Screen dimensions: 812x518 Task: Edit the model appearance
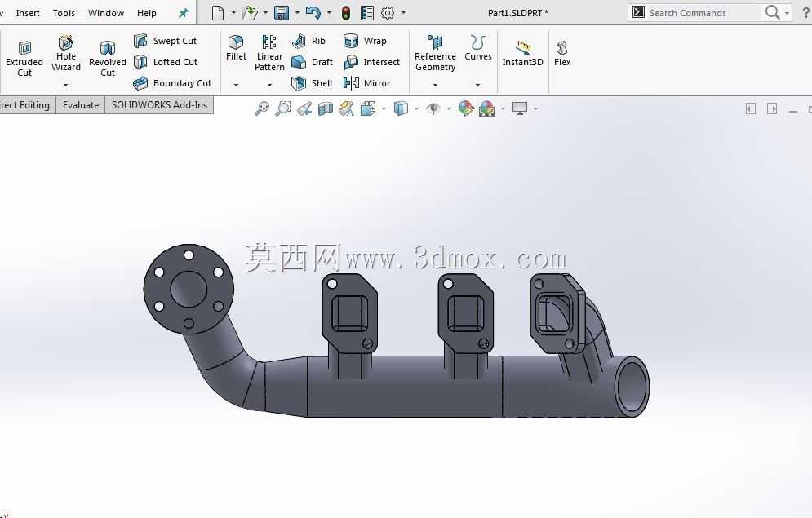coord(465,108)
